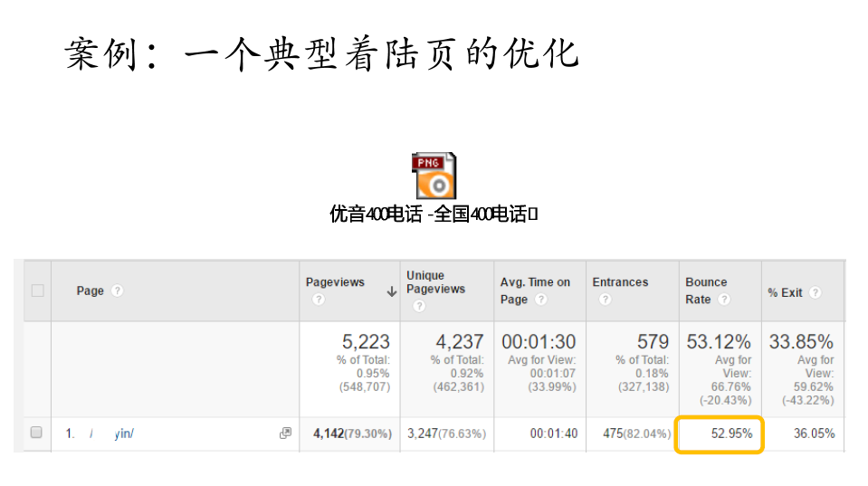Check the checkbox for row 1
Screen dimensions: 868x486
click(x=37, y=434)
